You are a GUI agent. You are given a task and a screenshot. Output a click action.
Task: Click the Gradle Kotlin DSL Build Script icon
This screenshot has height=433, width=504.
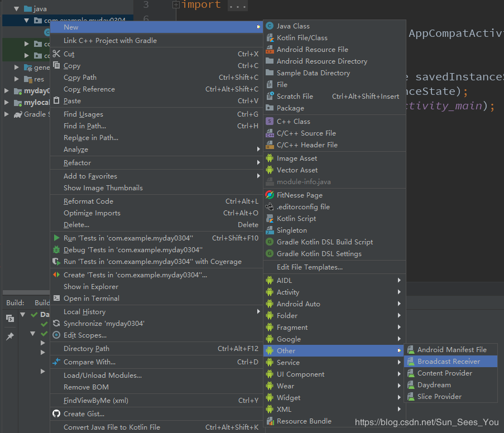click(x=270, y=242)
